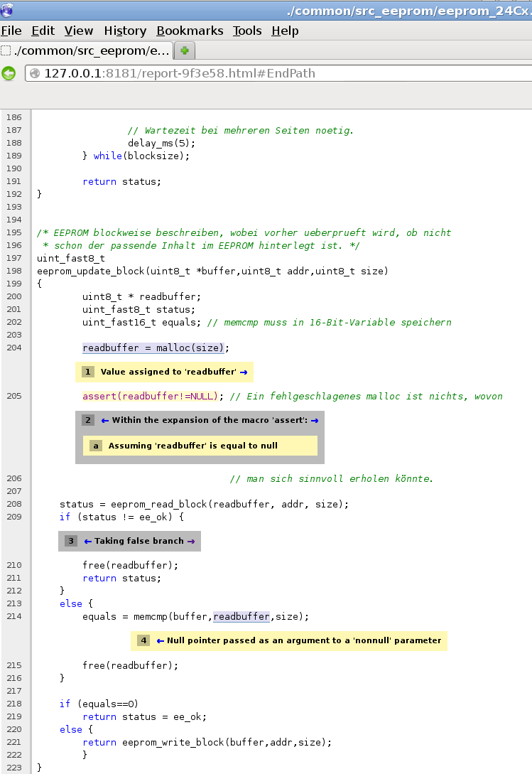Click 'Null pointer passed as an argument' message
Screen dimensions: 532x774
[304, 640]
